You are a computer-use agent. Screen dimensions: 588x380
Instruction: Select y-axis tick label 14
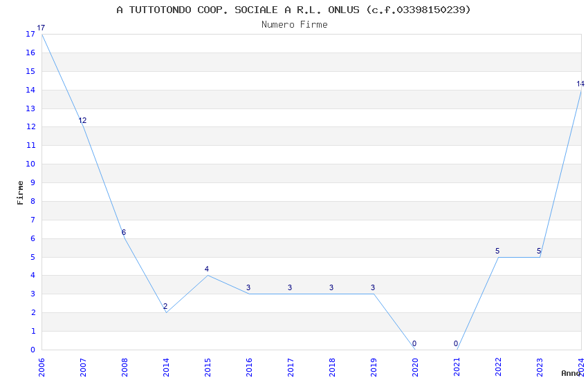(x=30, y=90)
